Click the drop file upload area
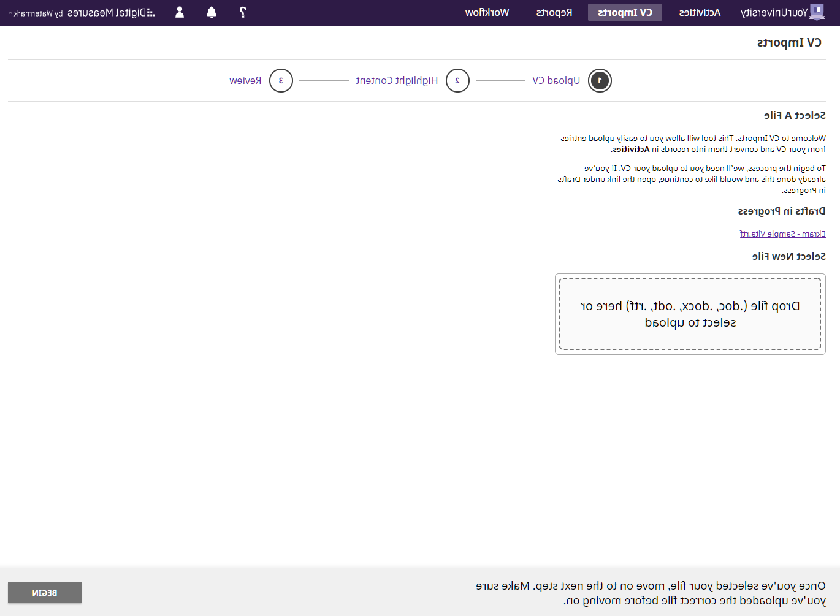 click(x=690, y=314)
